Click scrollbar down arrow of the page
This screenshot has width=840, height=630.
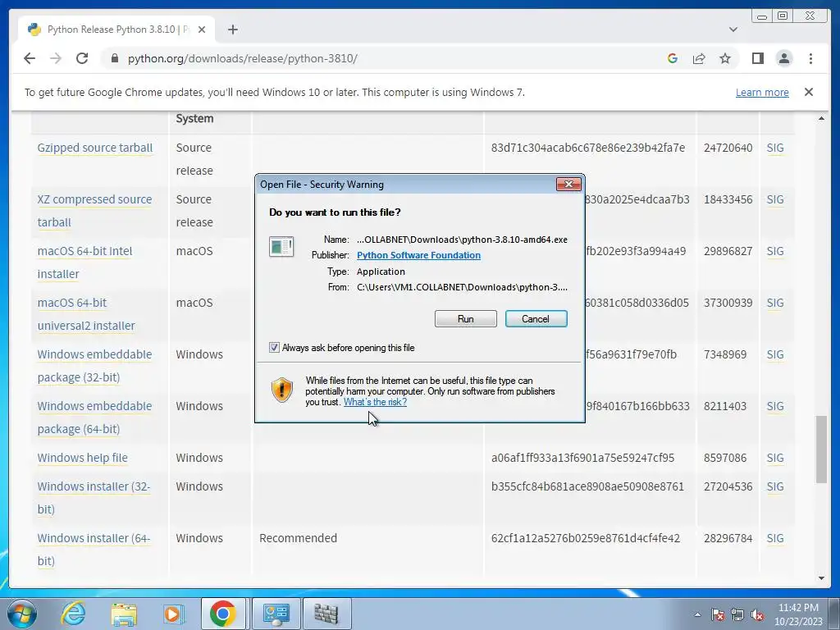pos(821,578)
